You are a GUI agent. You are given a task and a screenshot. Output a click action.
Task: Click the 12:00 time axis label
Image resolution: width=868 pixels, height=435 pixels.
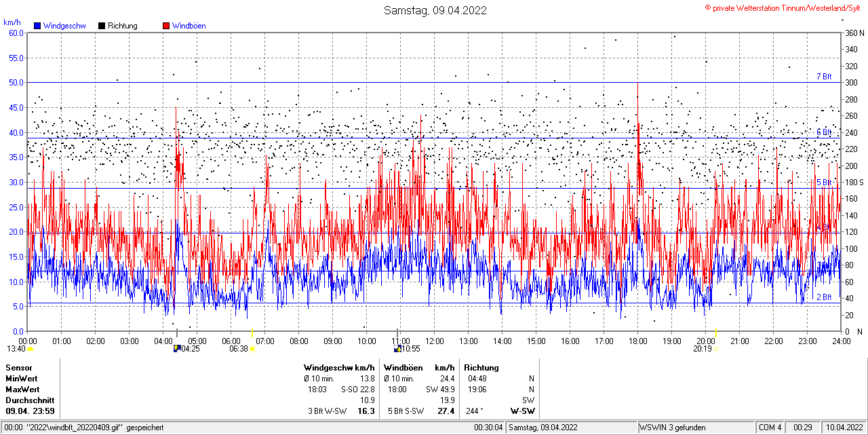click(x=435, y=341)
